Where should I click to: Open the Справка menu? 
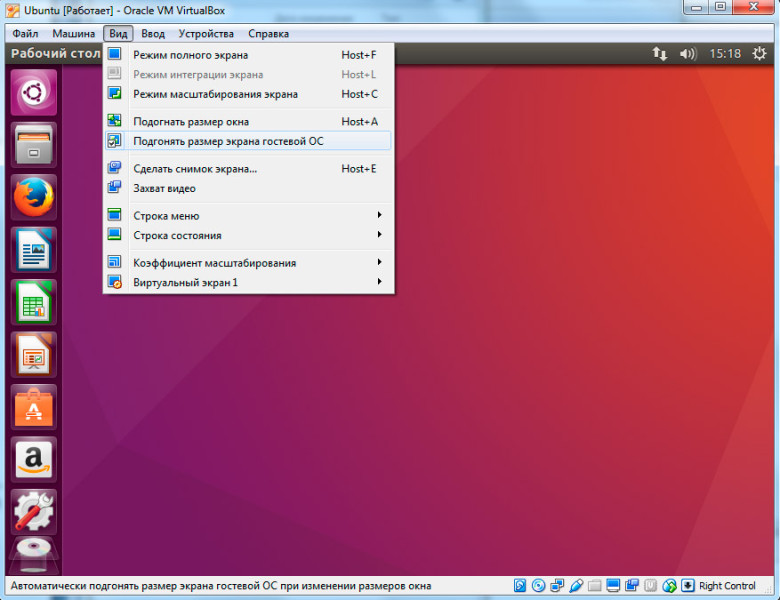pos(268,34)
